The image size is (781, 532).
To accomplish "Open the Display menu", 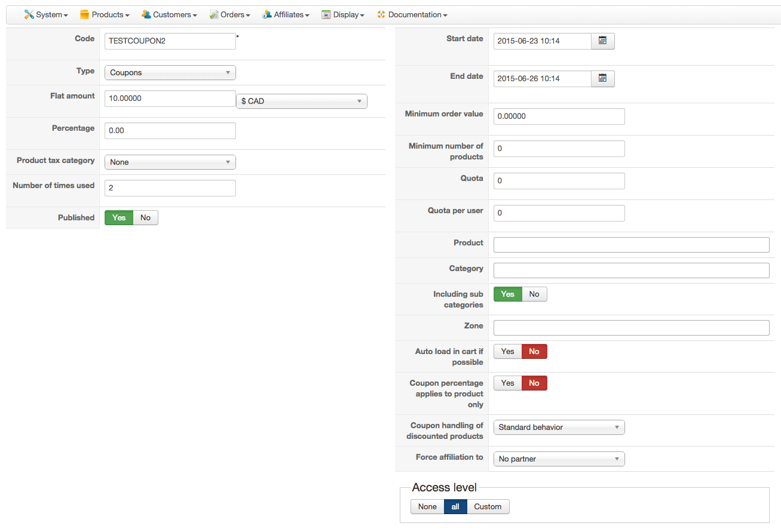I will [343, 14].
